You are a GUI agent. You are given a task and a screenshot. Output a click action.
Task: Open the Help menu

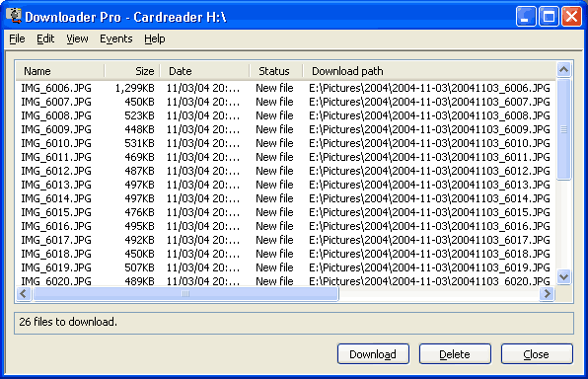click(x=155, y=38)
